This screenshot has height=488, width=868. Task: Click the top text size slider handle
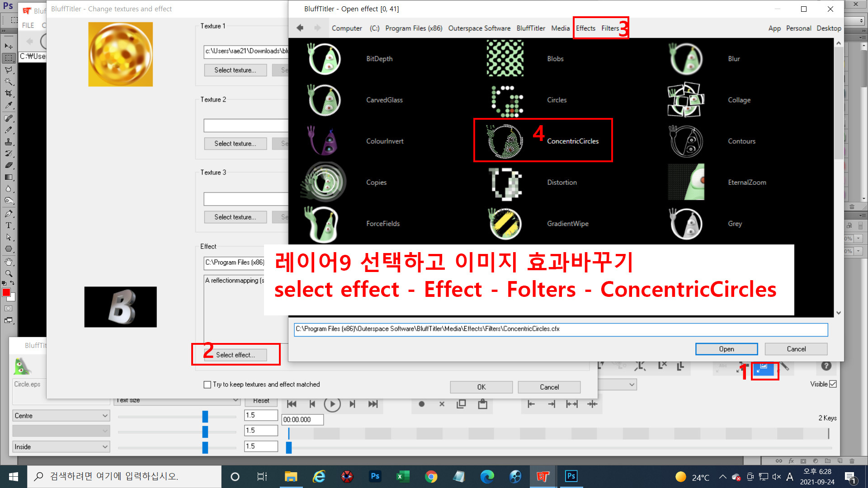pos(205,416)
